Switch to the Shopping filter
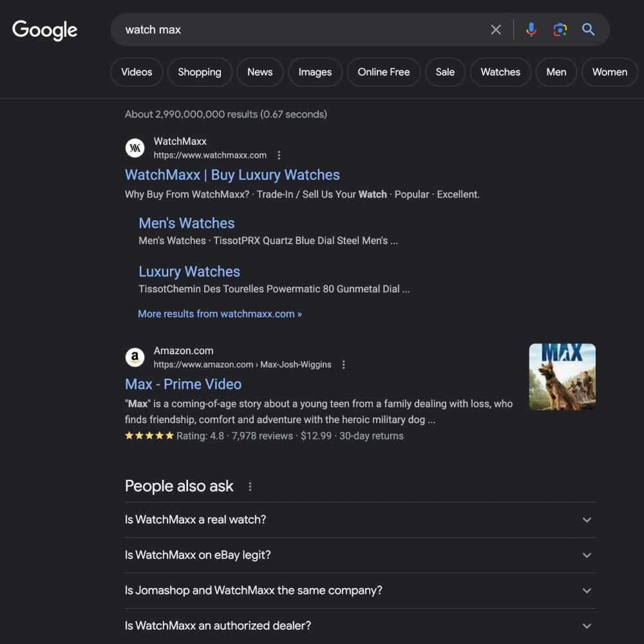The image size is (644, 644). [200, 72]
